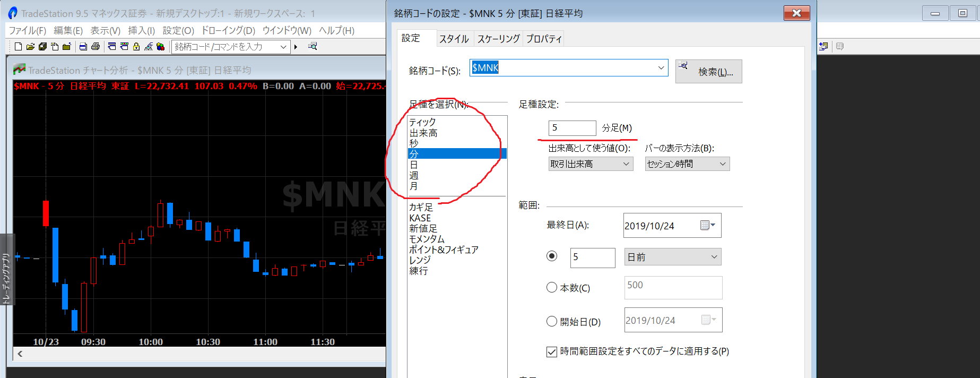Click the open folder icon in toolbar
The image size is (980, 378).
pos(30,47)
